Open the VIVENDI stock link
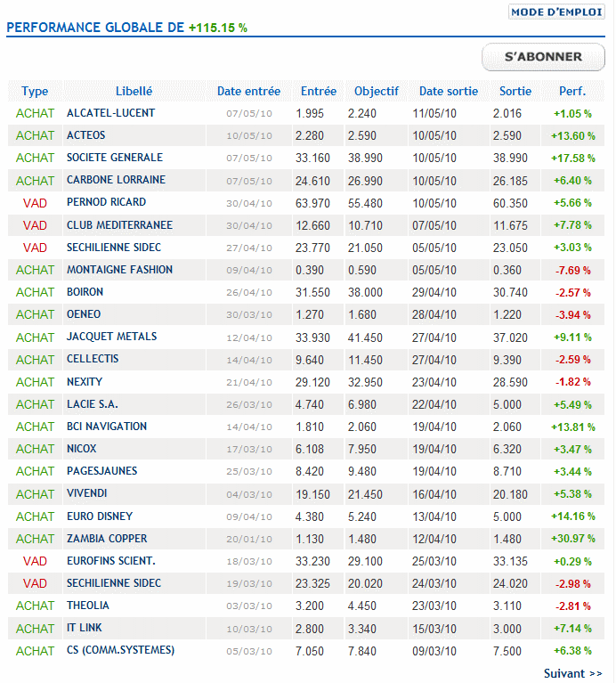Image resolution: width=616 pixels, height=683 pixels. [x=86, y=493]
